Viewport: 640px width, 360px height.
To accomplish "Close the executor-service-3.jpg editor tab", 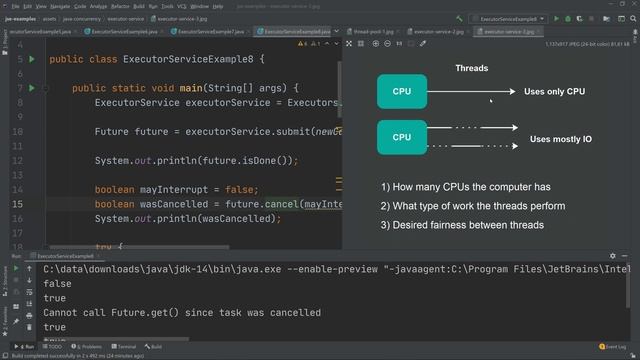I will pos(539,31).
